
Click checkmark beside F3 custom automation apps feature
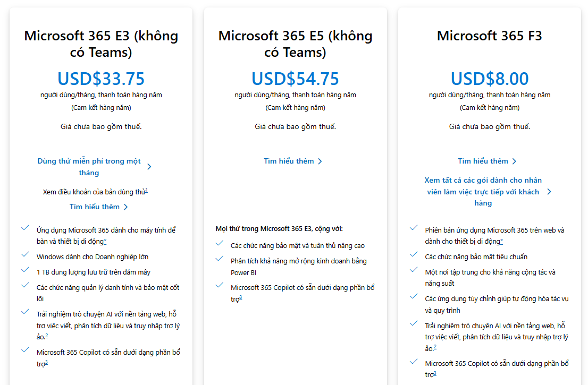point(414,297)
